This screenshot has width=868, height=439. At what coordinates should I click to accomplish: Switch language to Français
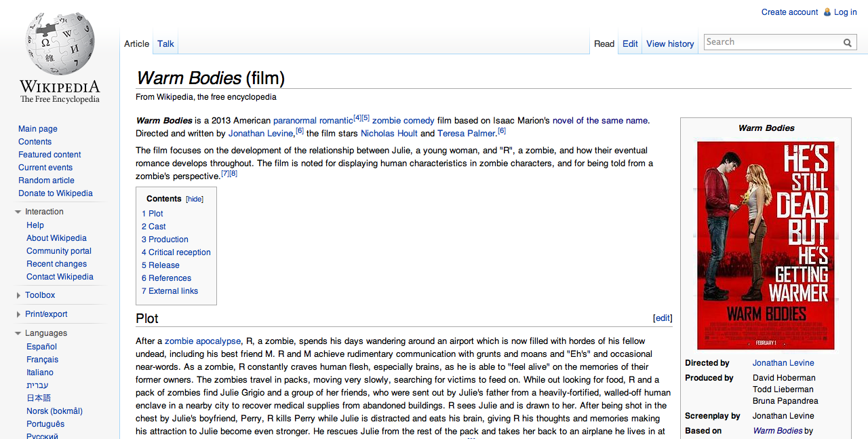42,360
